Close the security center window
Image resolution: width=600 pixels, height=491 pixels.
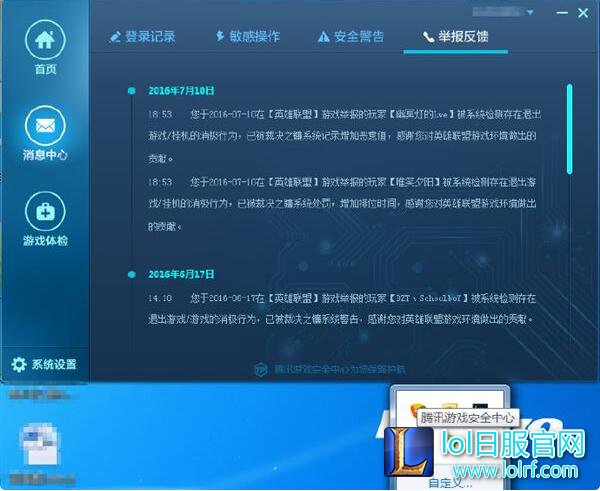[x=583, y=13]
